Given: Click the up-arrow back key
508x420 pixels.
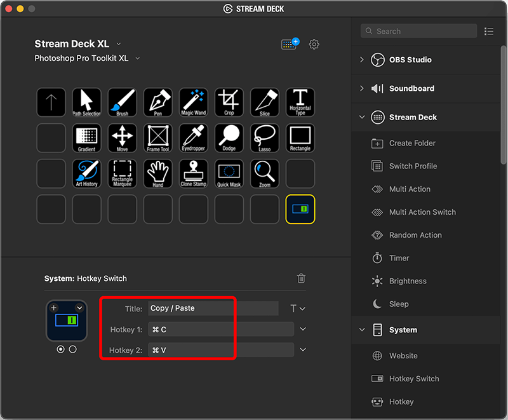Looking at the screenshot, I should 51,102.
